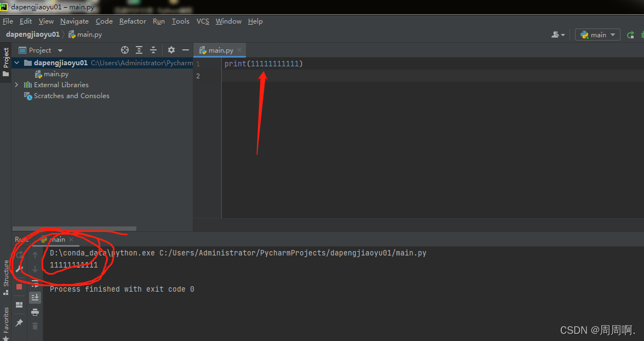The width and height of the screenshot is (644, 341).
Task: Click the print(11111111111) code line
Action: coord(263,64)
